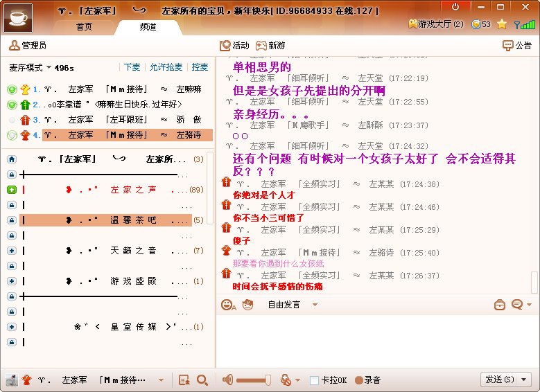The height and width of the screenshot is (392, 540).
Task: Click the 允许抢麦 link
Action: tap(166, 66)
